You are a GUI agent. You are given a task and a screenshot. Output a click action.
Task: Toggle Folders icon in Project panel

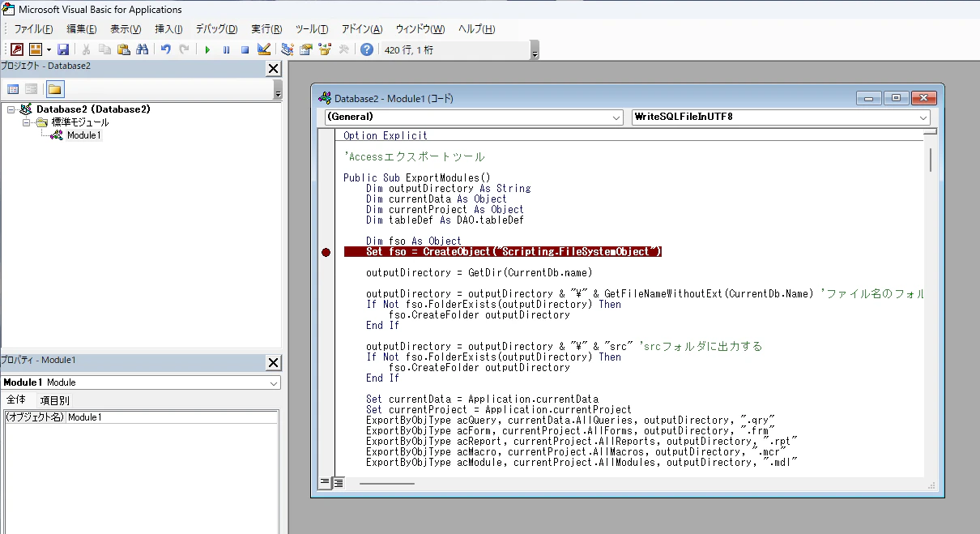pyautogui.click(x=54, y=89)
